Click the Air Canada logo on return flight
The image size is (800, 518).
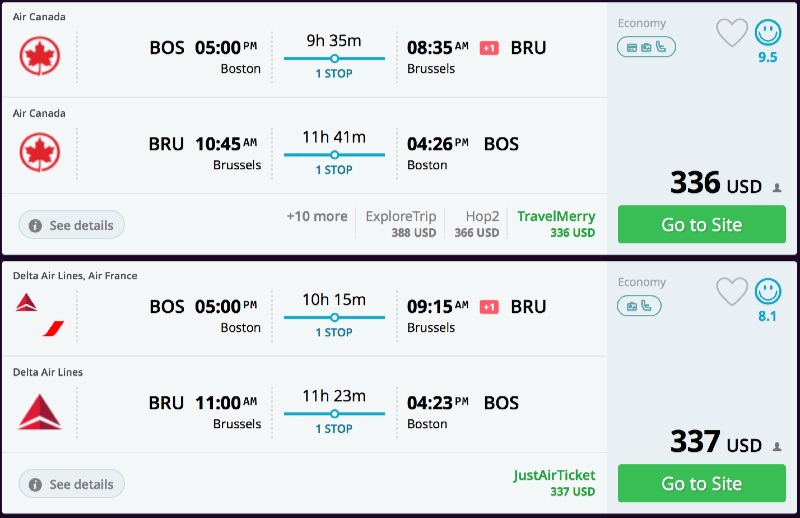(x=40, y=153)
